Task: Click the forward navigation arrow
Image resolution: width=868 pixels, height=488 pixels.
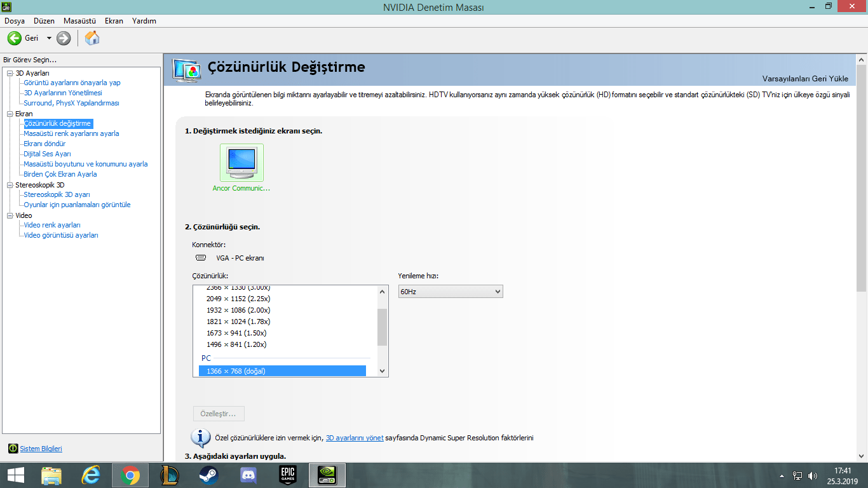Action: [64, 38]
